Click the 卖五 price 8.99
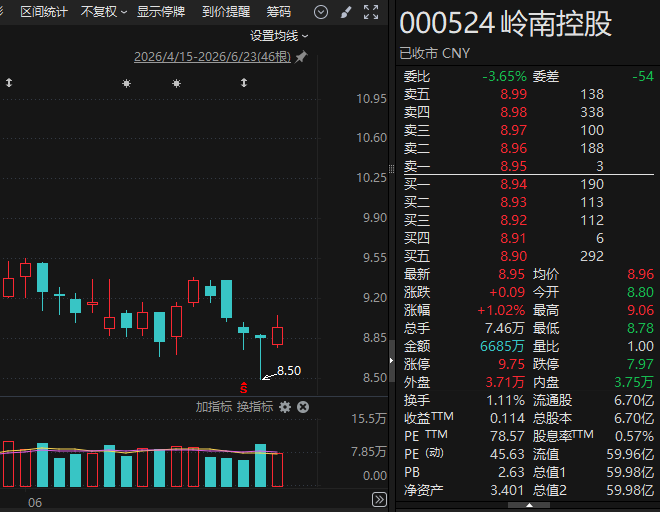The image size is (660, 512). click(x=513, y=94)
